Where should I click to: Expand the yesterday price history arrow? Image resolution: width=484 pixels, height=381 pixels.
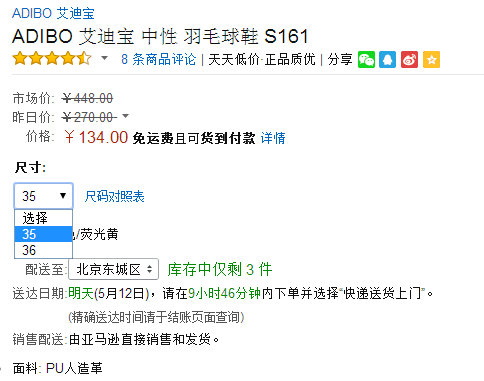click(x=125, y=116)
